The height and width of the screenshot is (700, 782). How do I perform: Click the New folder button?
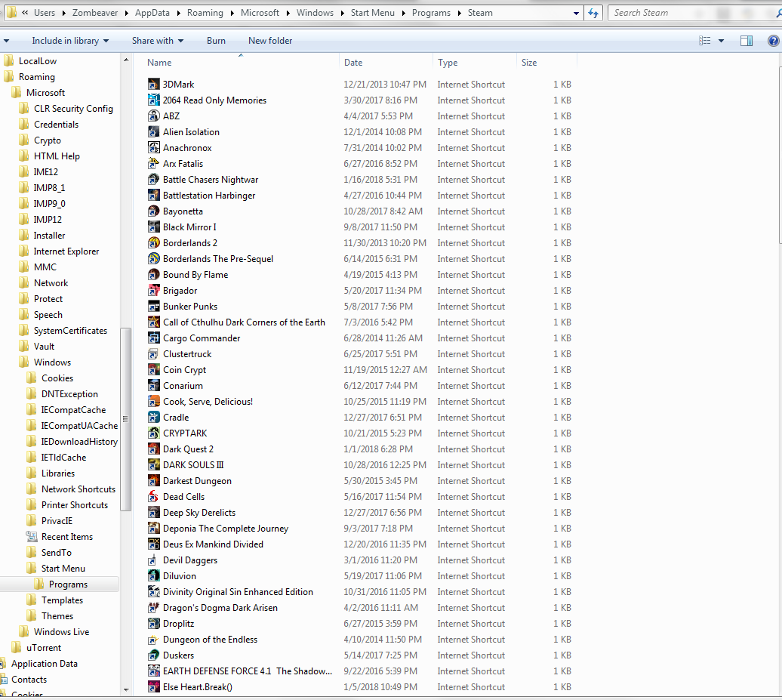pyautogui.click(x=270, y=41)
